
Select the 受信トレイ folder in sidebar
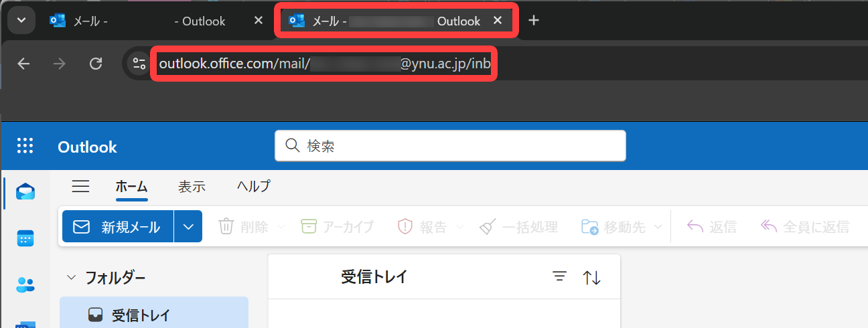coord(154,315)
